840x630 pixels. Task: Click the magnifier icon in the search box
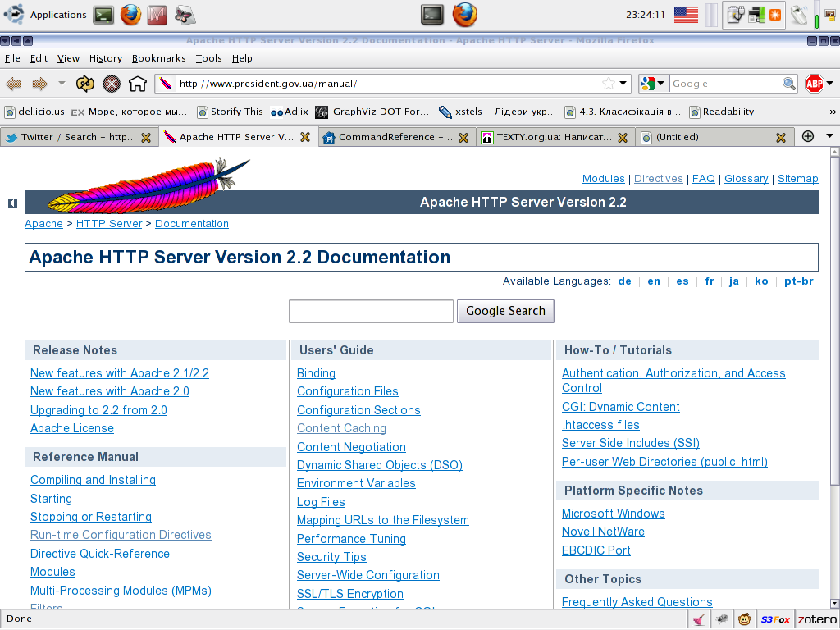tap(789, 84)
